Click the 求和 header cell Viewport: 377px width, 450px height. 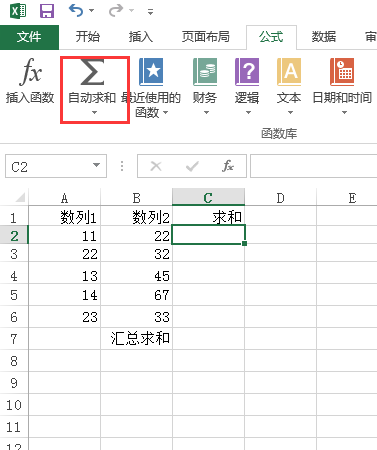[x=208, y=216]
